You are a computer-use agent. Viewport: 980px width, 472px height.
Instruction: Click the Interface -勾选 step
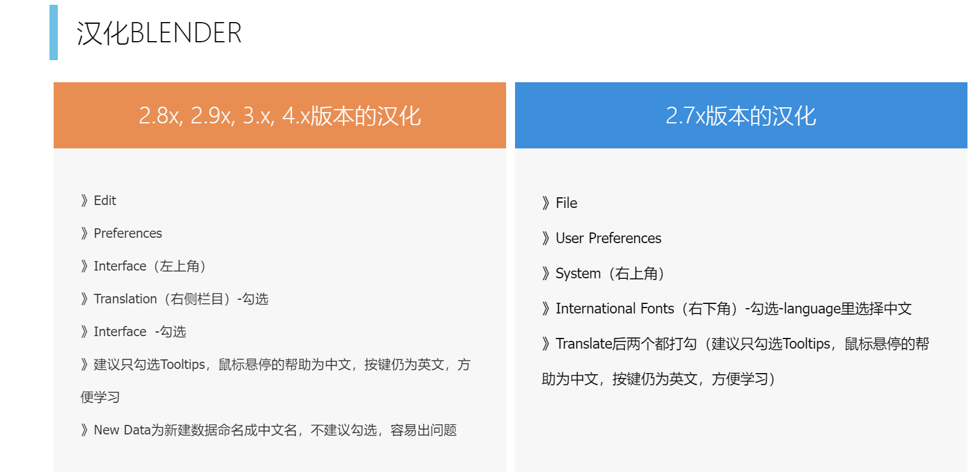click(134, 331)
